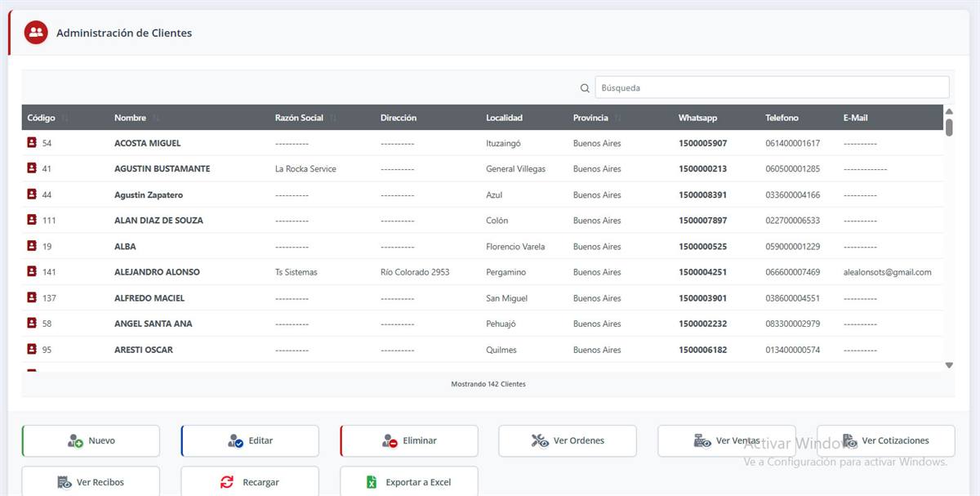Click the contact icon for AGUSTIN BUSTAMANTE
Viewport: 980px width, 496px height.
point(32,168)
